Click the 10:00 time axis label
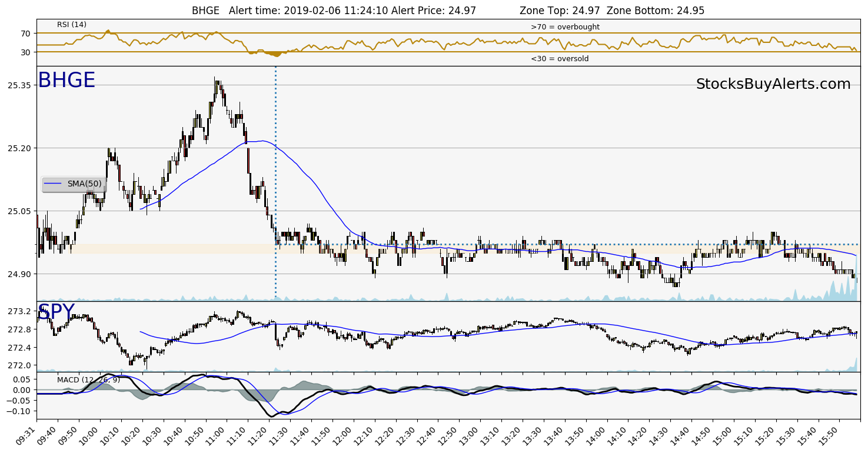Viewport: 868px width, 453px height. [x=89, y=434]
